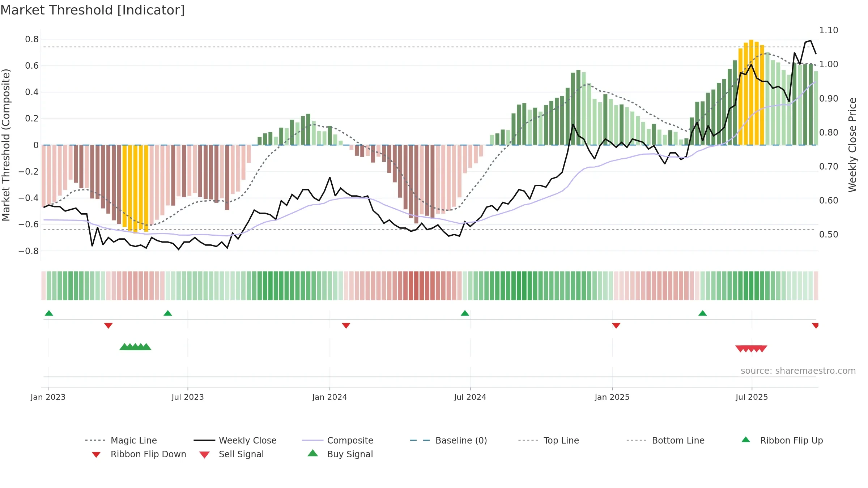Screen dimensions: 868x488
Task: Click the 1.00 right axis tick
Action: (x=829, y=64)
